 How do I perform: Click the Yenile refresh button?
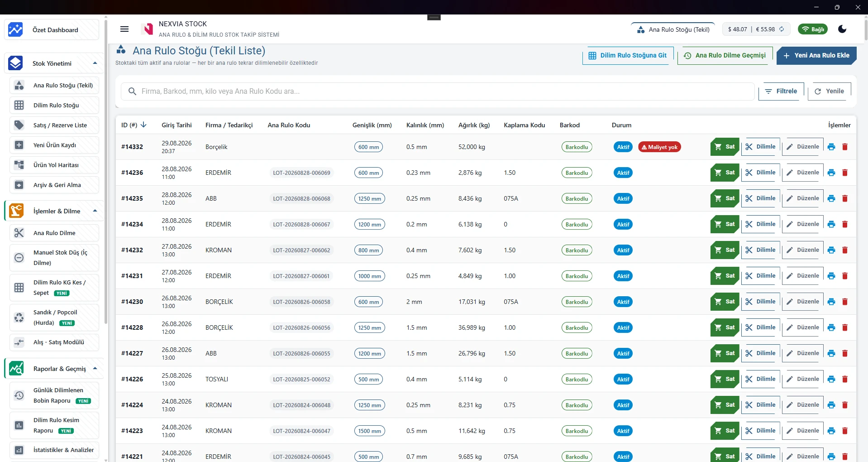coord(829,91)
